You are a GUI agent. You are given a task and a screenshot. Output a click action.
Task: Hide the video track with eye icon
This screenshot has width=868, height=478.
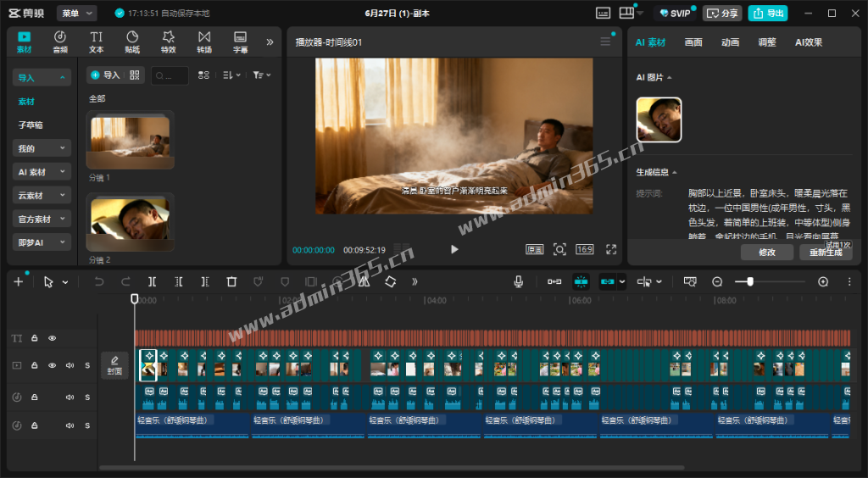(52, 365)
